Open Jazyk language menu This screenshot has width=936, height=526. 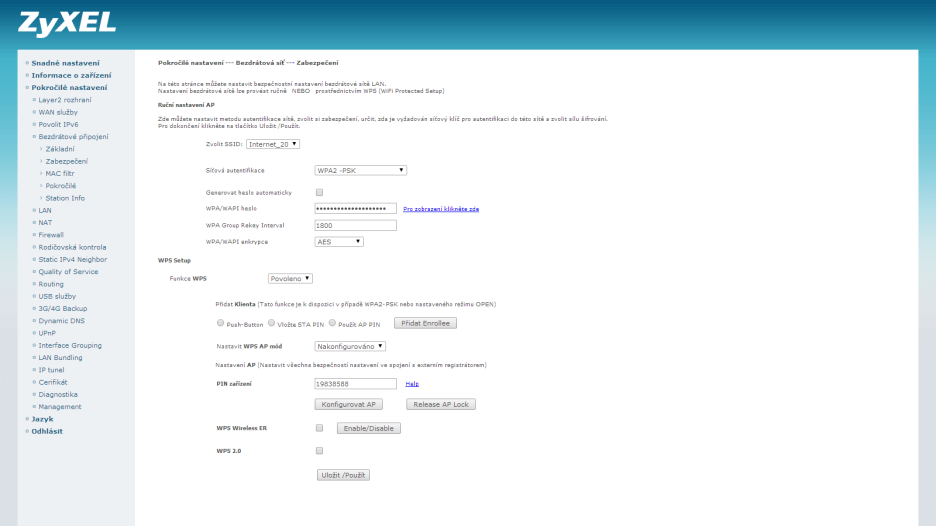[42, 419]
